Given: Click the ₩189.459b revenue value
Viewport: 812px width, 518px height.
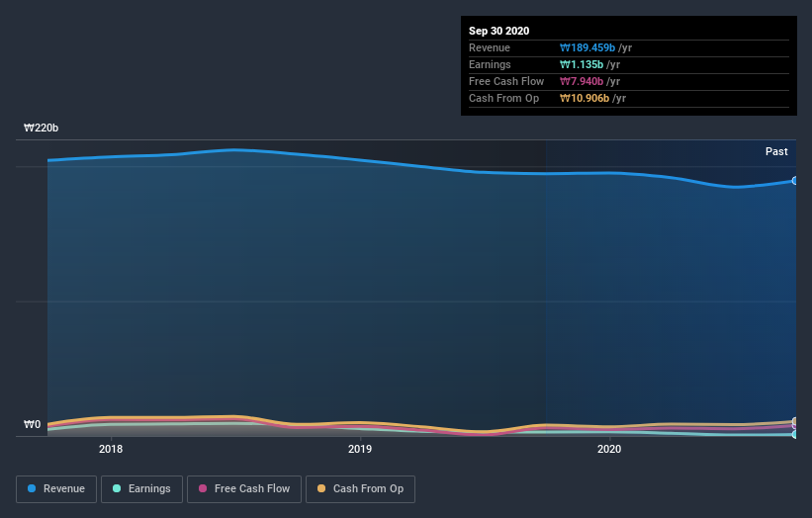Looking at the screenshot, I should click(x=587, y=47).
